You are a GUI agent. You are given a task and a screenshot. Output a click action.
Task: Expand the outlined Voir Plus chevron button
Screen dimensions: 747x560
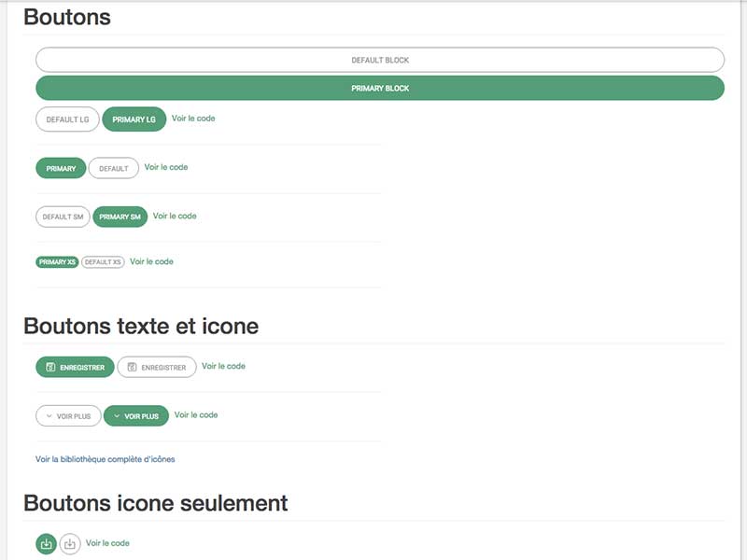tap(68, 415)
